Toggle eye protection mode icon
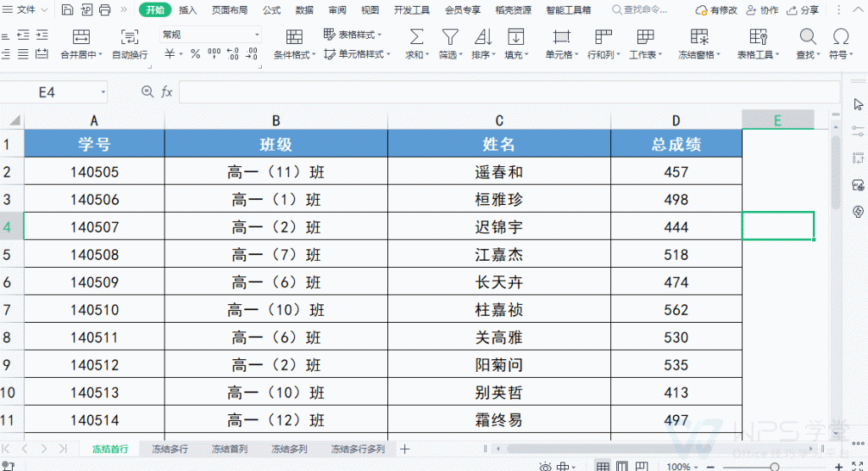Image resolution: width=868 pixels, height=471 pixels. 545,467
